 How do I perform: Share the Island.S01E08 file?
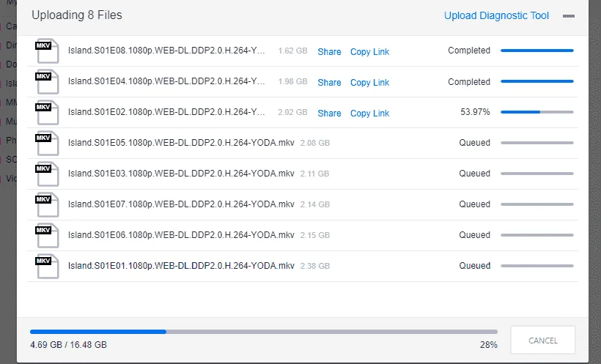point(329,52)
